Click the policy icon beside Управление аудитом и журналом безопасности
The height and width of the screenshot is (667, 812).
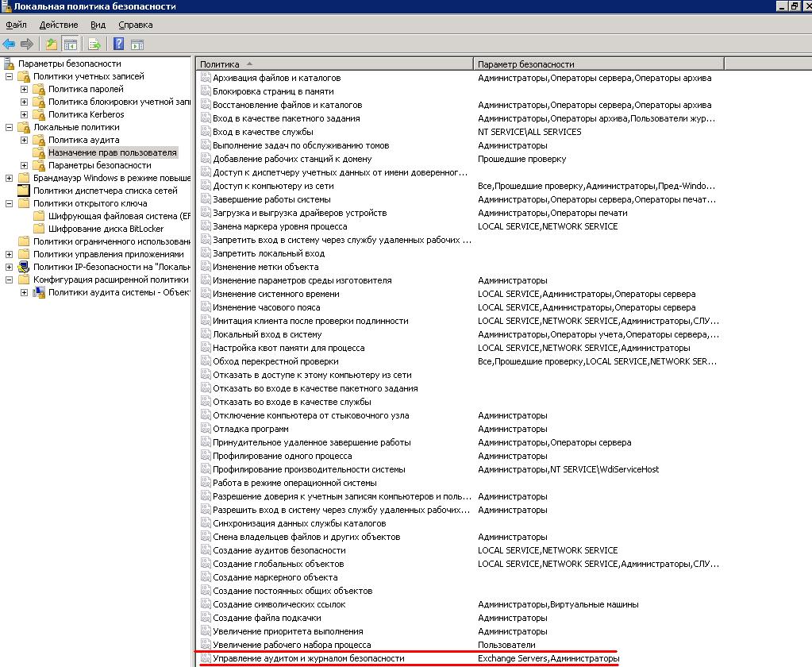[x=206, y=658]
